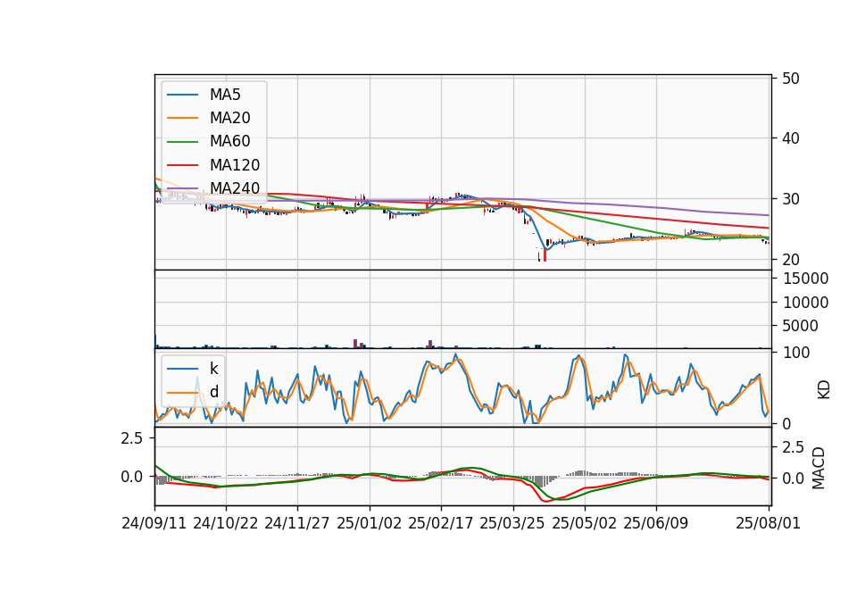Click the 25/08/01 date tick label
Screen dimensions: 857x616
[x=768, y=523]
